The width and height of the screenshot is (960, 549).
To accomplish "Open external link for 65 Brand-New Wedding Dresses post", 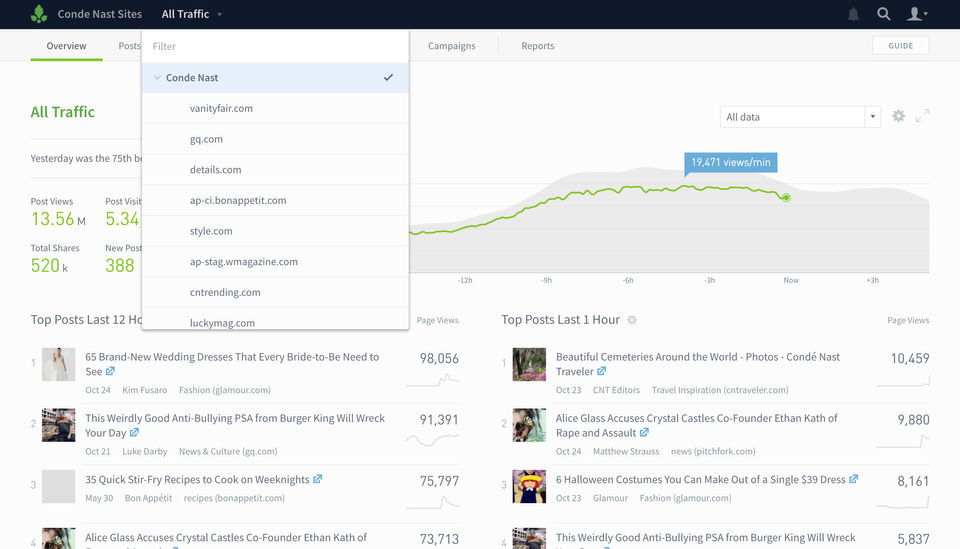I will 110,372.
